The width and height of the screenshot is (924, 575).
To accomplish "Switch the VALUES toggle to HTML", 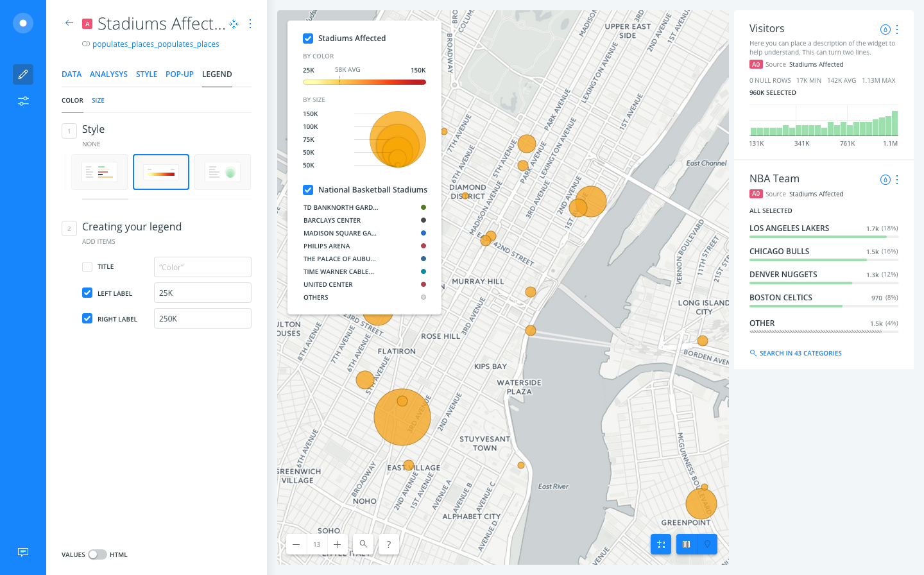I will (98, 553).
